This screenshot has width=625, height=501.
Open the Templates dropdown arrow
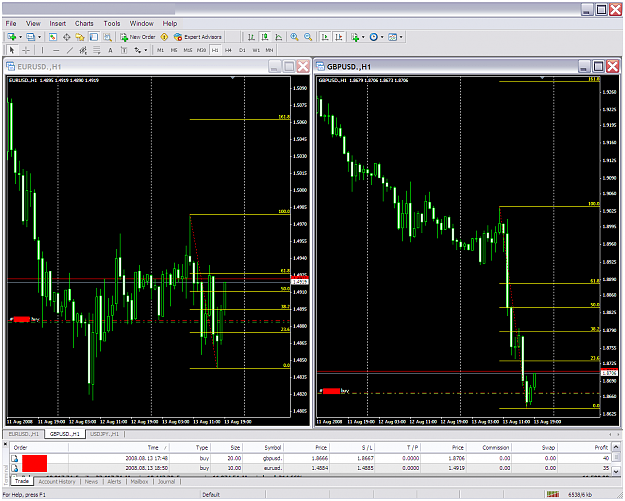tap(401, 37)
